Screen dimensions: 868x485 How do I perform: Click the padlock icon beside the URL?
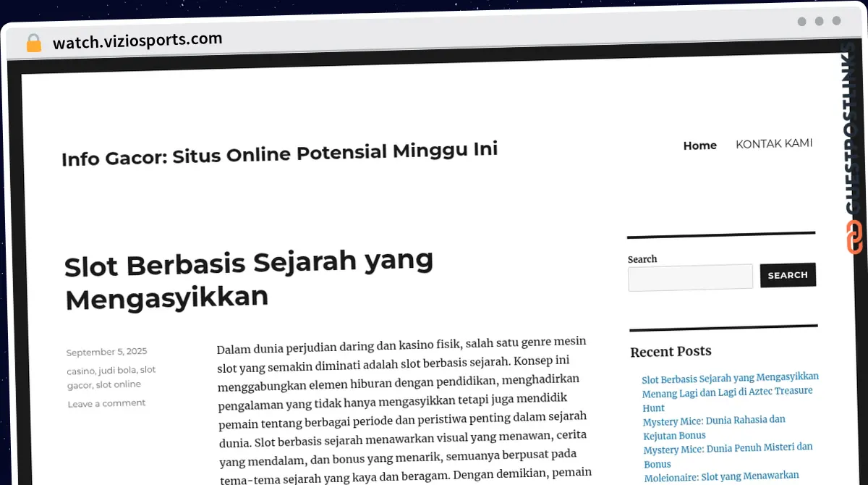tap(33, 43)
